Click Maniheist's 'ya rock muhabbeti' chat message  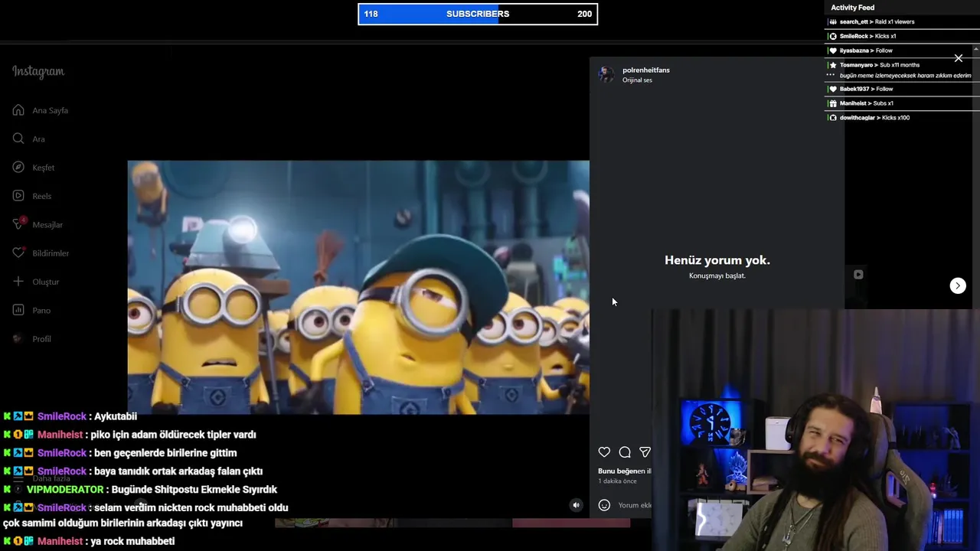click(89, 541)
